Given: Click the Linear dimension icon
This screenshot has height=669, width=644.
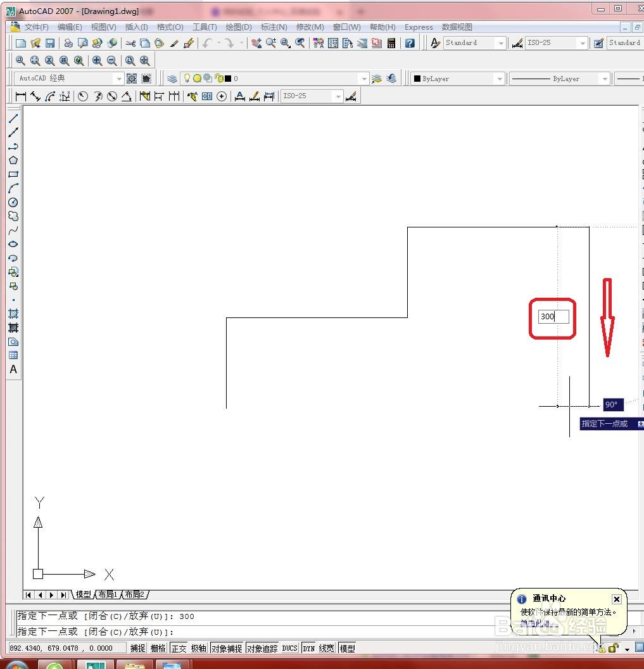Looking at the screenshot, I should (20, 96).
